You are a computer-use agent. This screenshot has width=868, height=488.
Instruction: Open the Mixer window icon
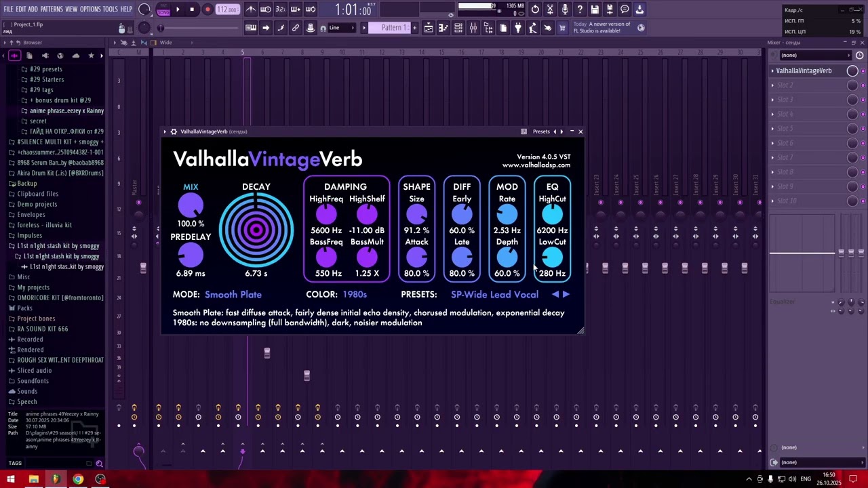[x=473, y=28]
